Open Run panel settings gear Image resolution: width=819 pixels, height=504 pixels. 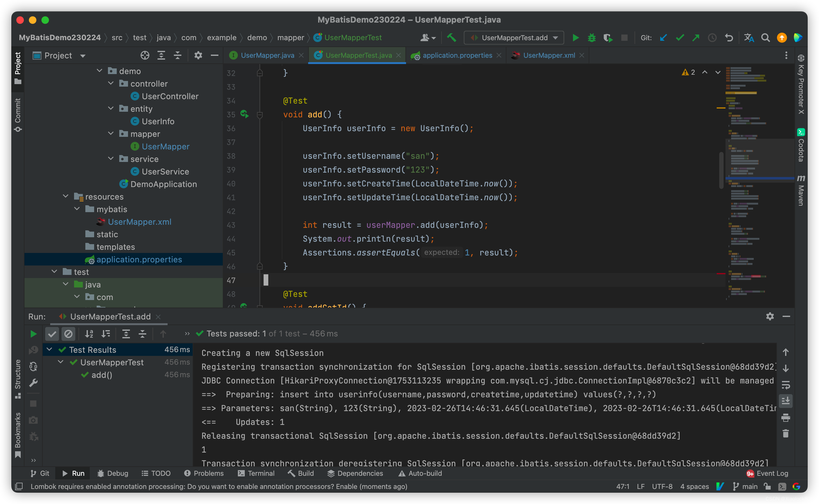point(770,316)
